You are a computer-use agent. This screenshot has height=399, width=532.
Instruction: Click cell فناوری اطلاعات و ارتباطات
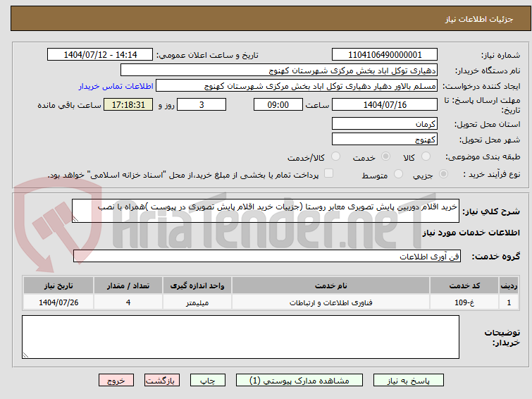[x=330, y=302]
